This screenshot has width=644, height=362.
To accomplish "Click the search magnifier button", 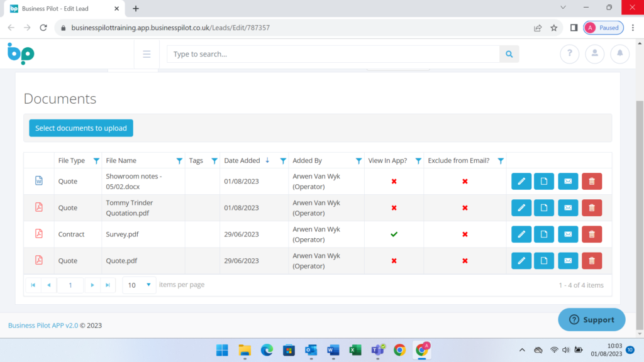I will coord(509,54).
